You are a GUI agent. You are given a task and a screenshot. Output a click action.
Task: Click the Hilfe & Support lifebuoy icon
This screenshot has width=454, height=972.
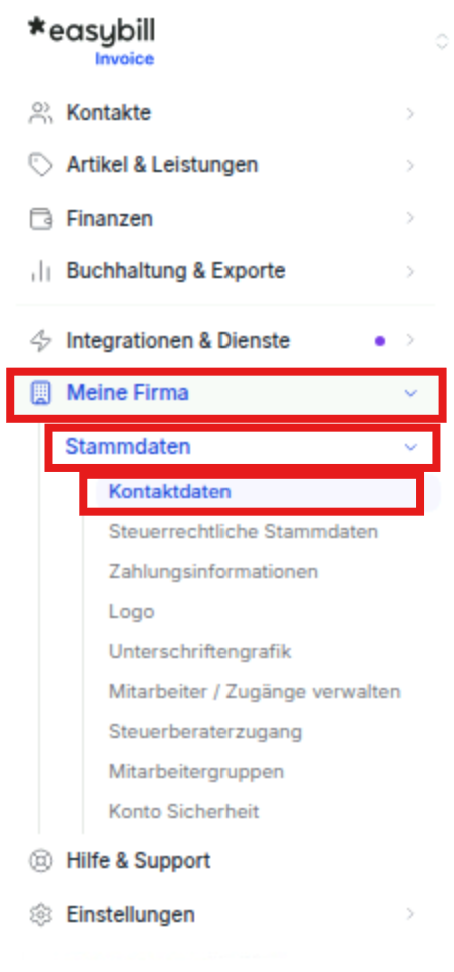click(x=40, y=861)
